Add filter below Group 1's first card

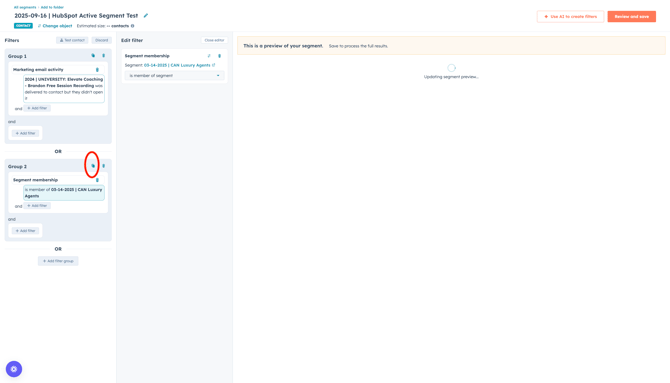coord(26,133)
